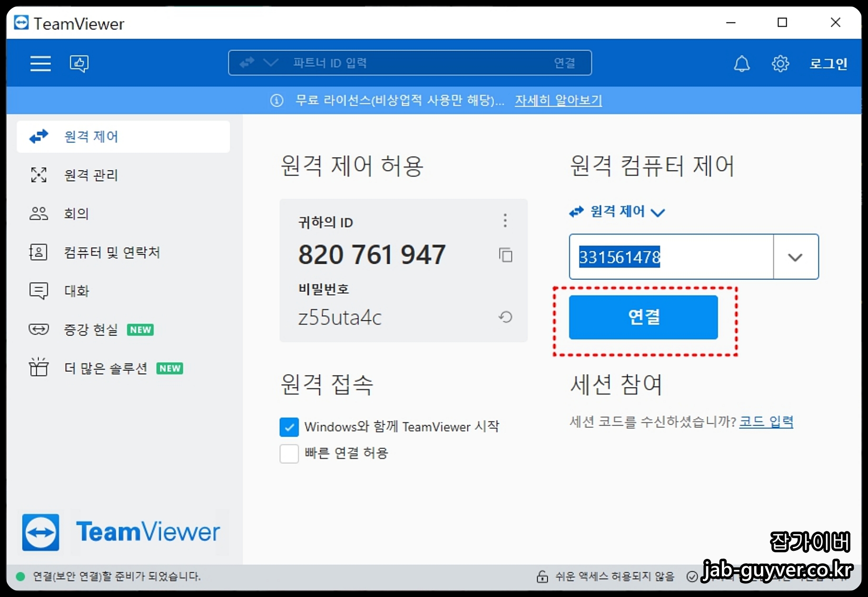Open the 자세히 알아보기 link

tap(558, 100)
